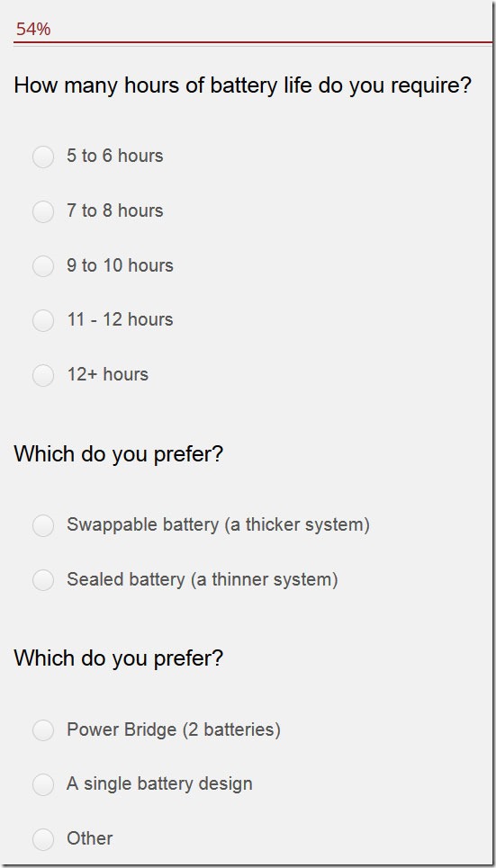Image resolution: width=496 pixels, height=868 pixels.
Task: Click the "A single battery design" label text
Action: (159, 784)
